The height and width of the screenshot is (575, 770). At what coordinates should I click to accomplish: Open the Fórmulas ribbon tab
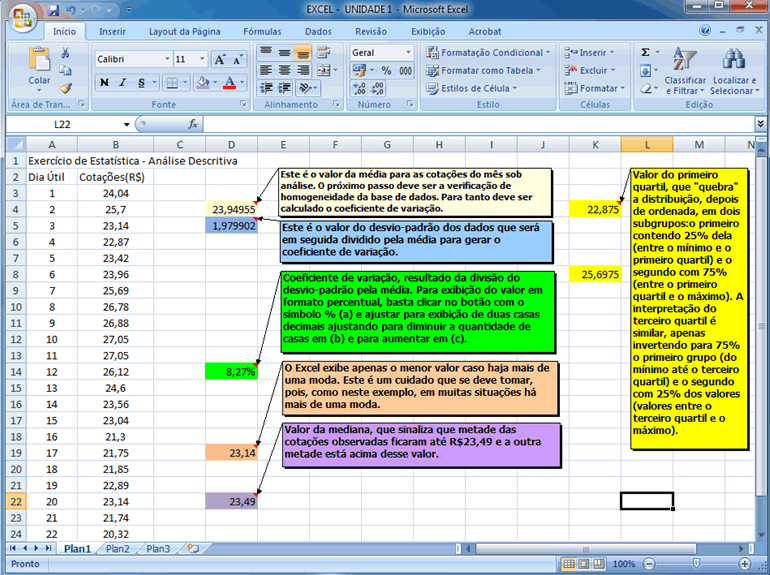[262, 31]
